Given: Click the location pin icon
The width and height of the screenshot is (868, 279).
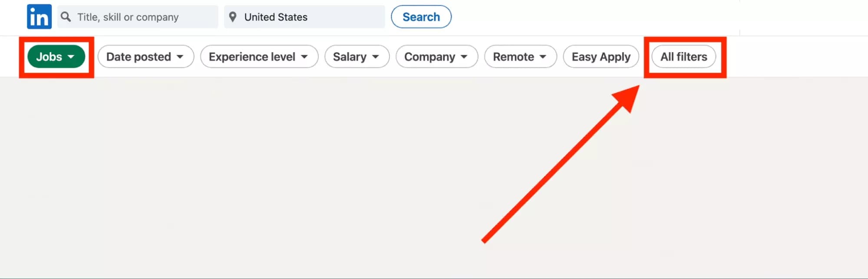Looking at the screenshot, I should click(233, 17).
